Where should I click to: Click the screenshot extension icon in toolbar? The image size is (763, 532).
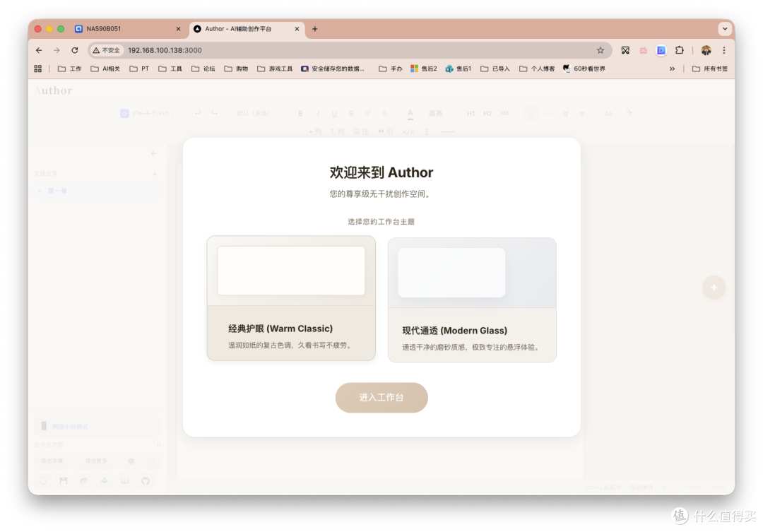(625, 50)
